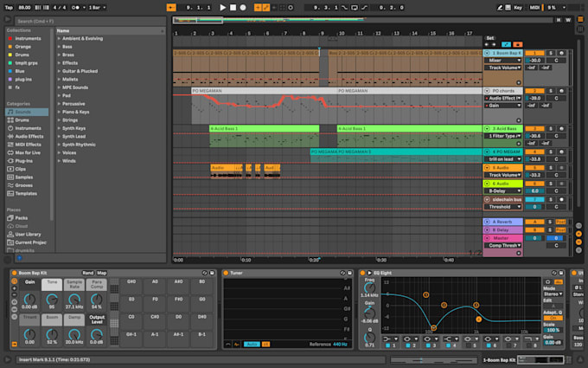
Task: Expand the Guitar & Plucked folder
Action: [x=59, y=71]
